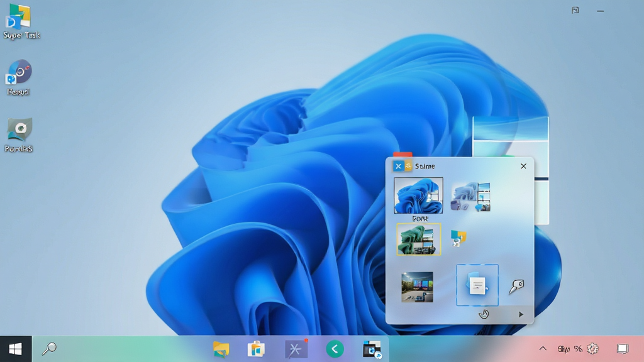Open the Reaud desktop shortcut
Screen dimensions: 644x362
[18, 77]
